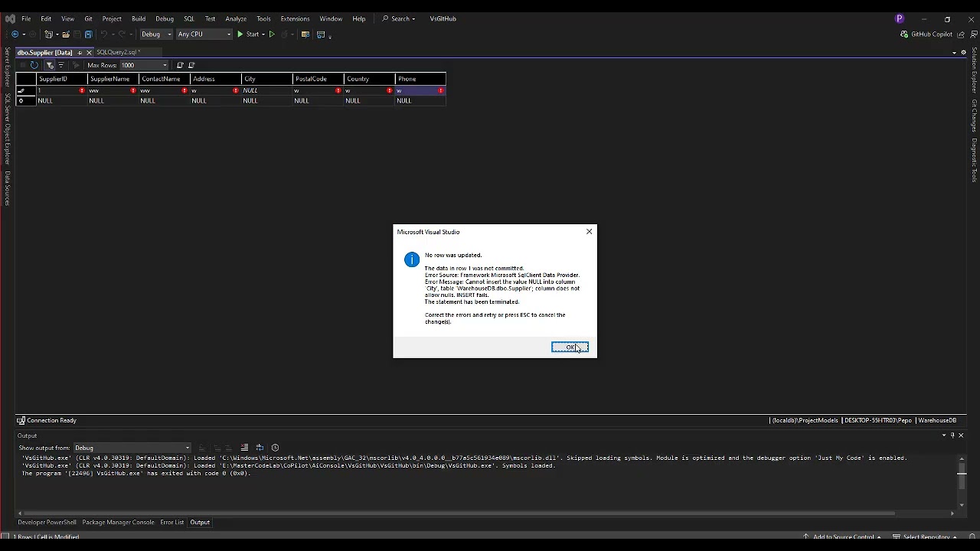Click the Script to File icon
Screen dimensions: 980x551
tap(191, 65)
